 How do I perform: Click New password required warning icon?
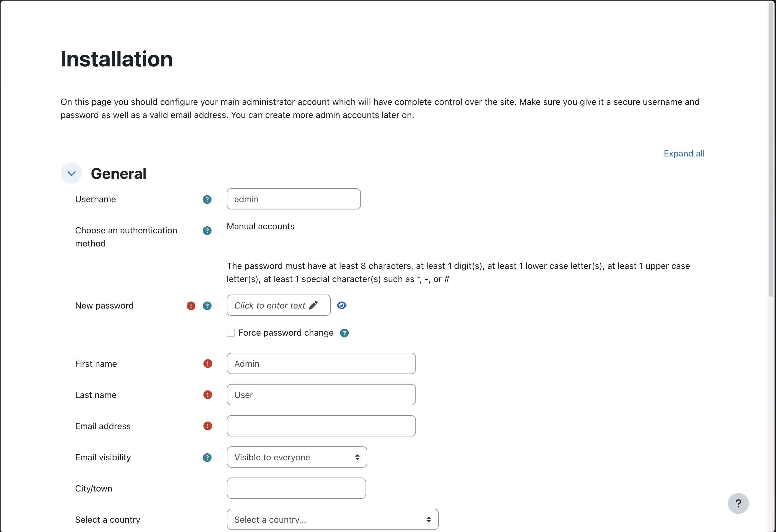[191, 306]
